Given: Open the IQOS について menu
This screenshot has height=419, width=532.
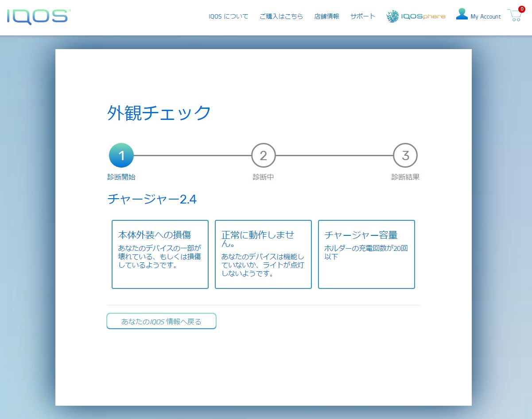Looking at the screenshot, I should tap(229, 16).
